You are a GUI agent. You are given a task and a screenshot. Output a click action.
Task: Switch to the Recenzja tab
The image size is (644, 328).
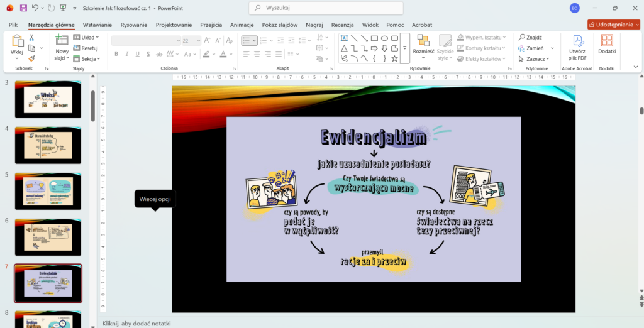tap(343, 25)
